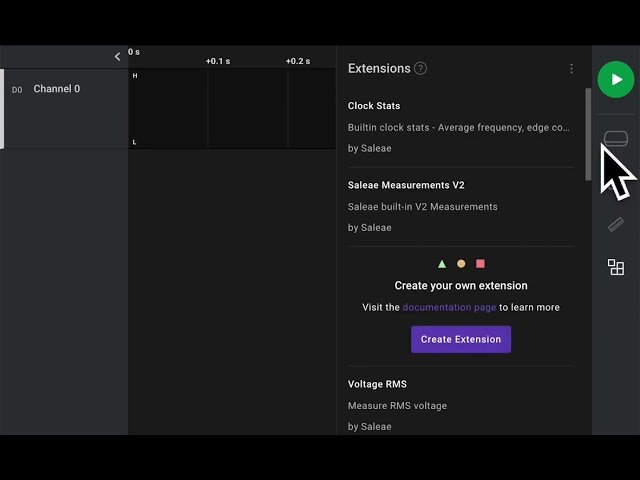640x480 pixels.
Task: Start capture with the green play button
Action: coord(616,79)
